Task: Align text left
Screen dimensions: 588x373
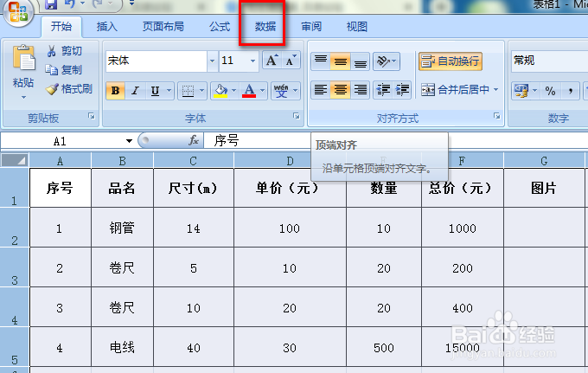Action: (x=321, y=90)
